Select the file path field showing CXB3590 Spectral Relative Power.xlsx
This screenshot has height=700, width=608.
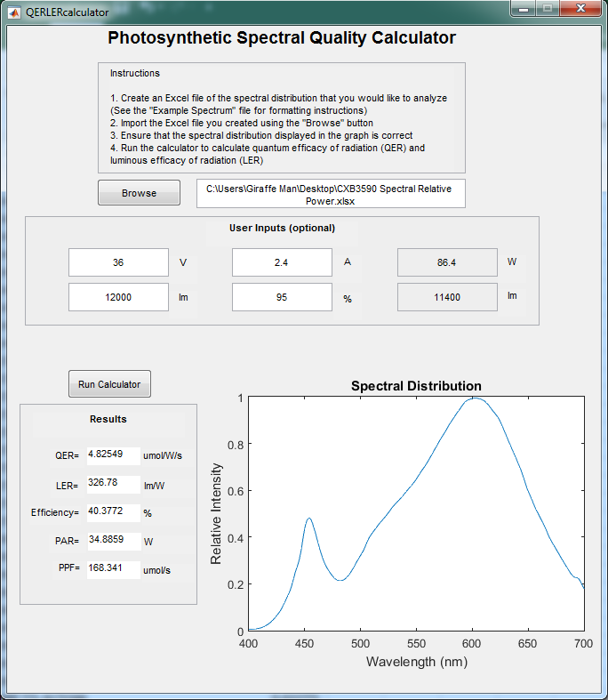pos(331,194)
